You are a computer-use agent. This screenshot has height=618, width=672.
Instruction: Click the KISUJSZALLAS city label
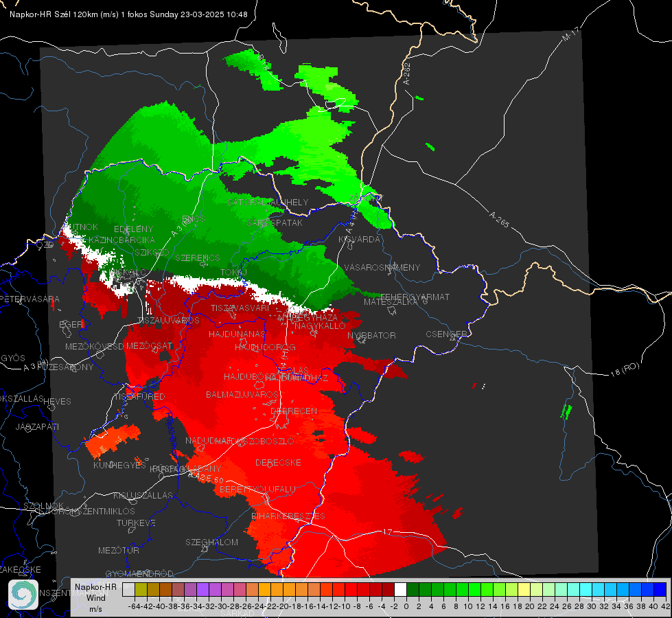click(143, 495)
